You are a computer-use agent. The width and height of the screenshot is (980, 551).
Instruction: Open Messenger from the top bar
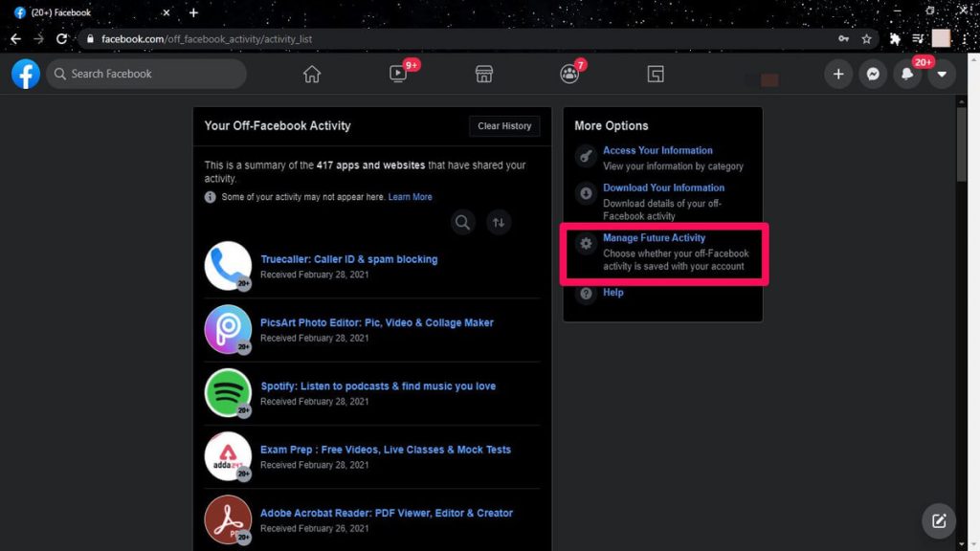point(873,74)
